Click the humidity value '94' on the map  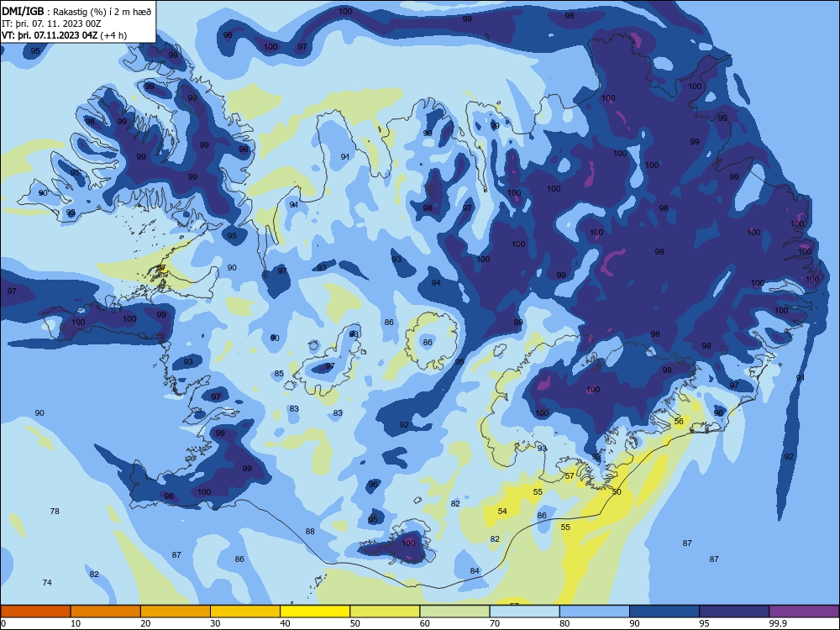click(x=436, y=283)
